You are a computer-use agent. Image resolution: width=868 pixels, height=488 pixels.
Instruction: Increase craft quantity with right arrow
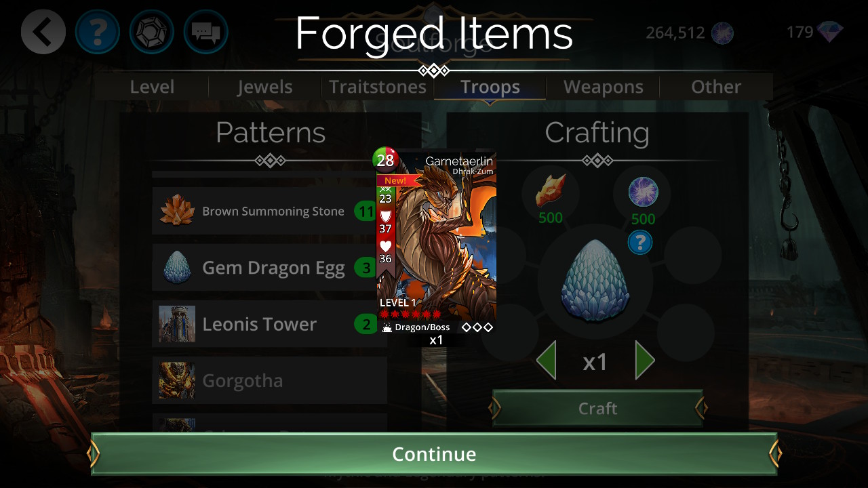tap(645, 361)
